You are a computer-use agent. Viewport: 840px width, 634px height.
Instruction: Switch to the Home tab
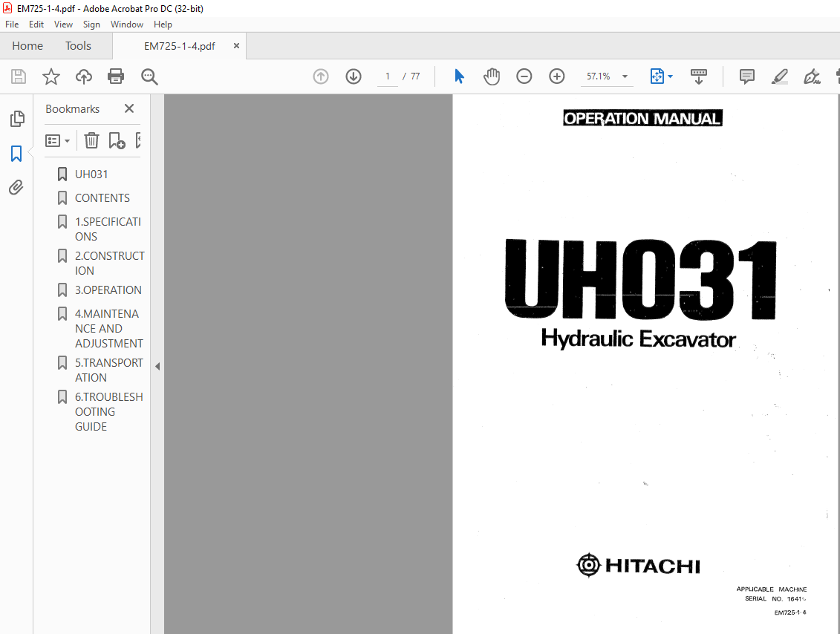27,46
